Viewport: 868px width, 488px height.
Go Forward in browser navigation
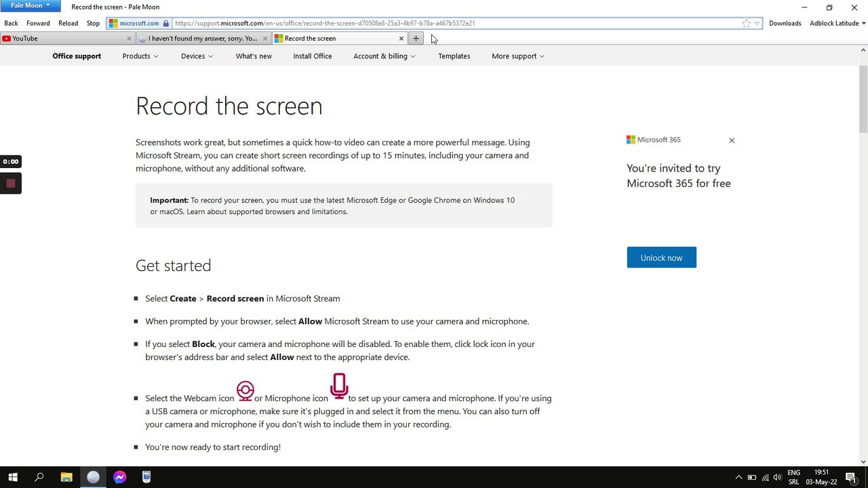pos(38,23)
